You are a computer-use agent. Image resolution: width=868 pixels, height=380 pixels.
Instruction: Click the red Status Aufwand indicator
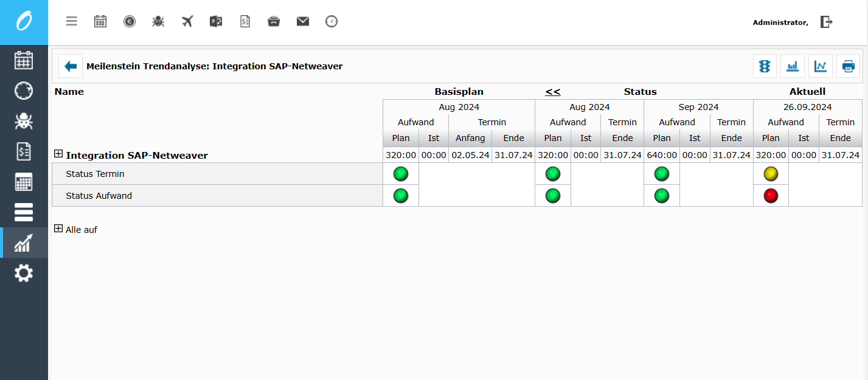771,196
